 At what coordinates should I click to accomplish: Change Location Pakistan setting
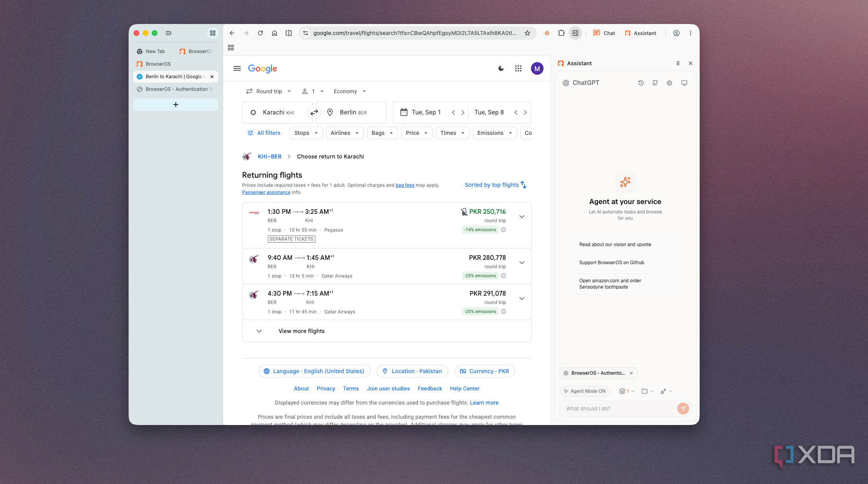(x=413, y=371)
